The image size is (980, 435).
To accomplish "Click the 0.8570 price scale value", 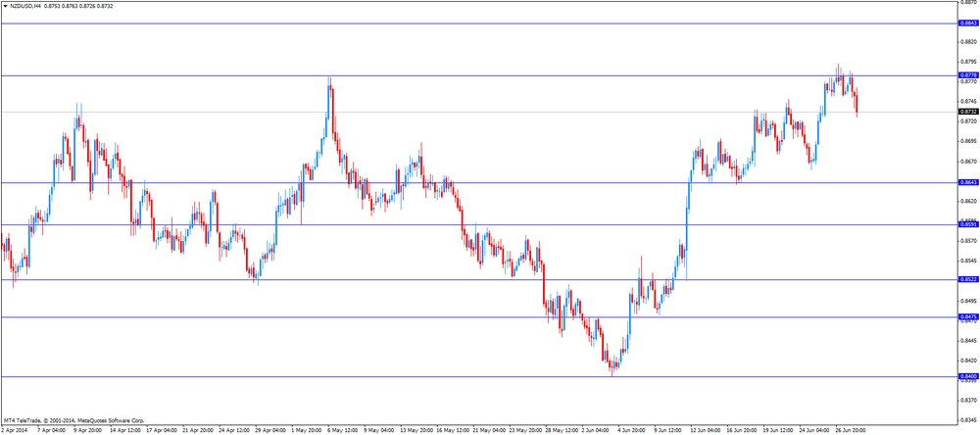I will pyautogui.click(x=968, y=241).
